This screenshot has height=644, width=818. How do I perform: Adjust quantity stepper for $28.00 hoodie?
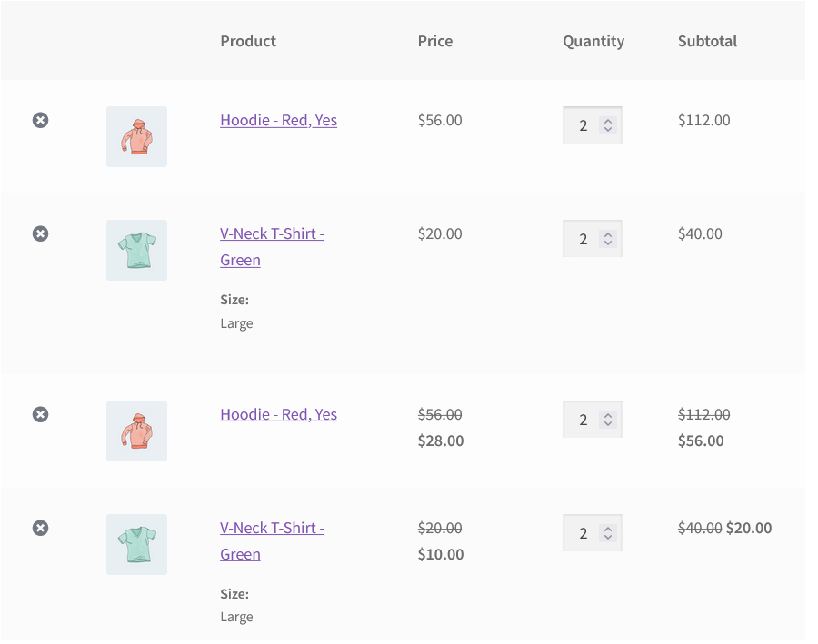click(608, 421)
